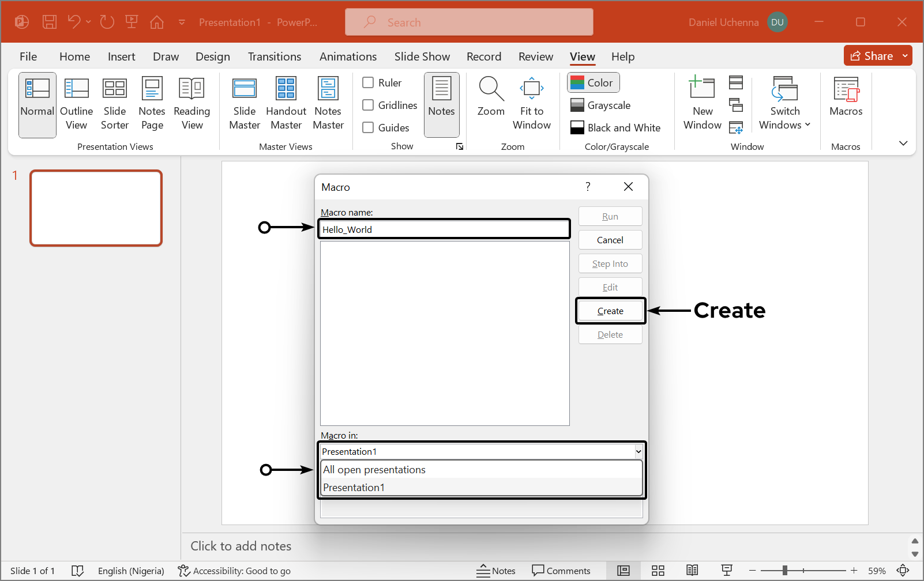
Task: Check the Guides option
Action: 368,127
